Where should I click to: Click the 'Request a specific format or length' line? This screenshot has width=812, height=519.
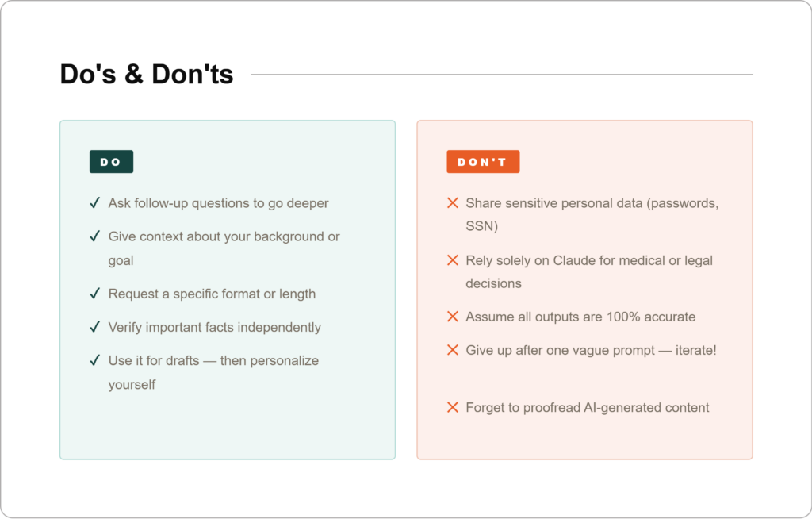point(212,294)
